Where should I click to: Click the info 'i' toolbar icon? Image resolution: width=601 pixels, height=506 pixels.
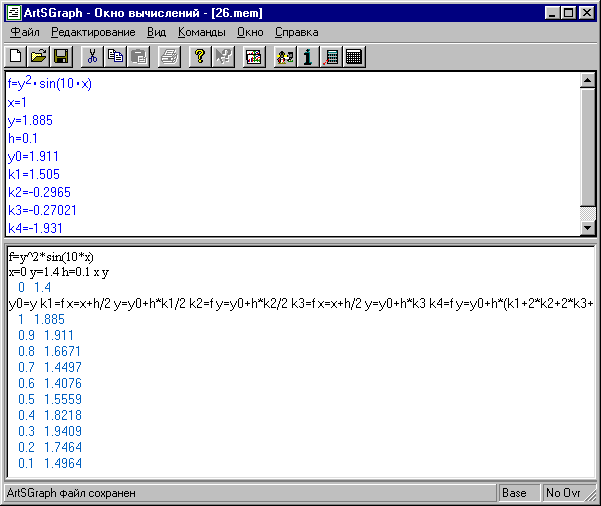309,57
